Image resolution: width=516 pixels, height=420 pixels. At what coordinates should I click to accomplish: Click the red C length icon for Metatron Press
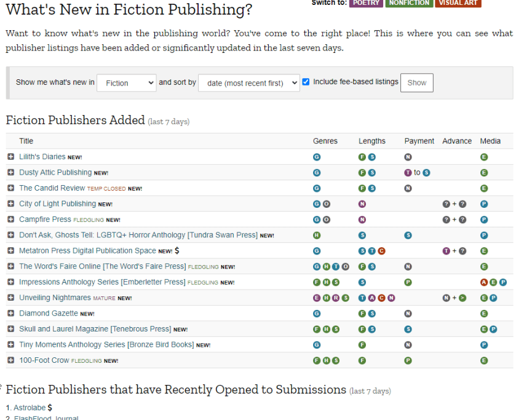point(381,251)
